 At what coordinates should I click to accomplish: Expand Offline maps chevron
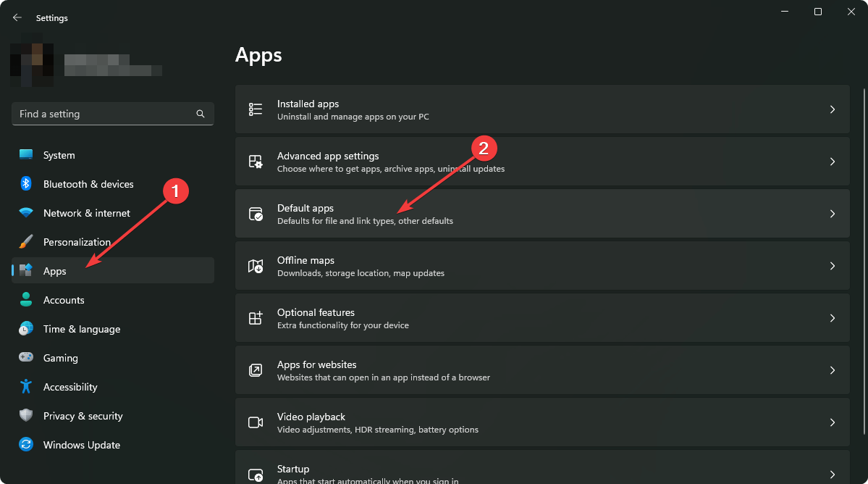click(832, 266)
